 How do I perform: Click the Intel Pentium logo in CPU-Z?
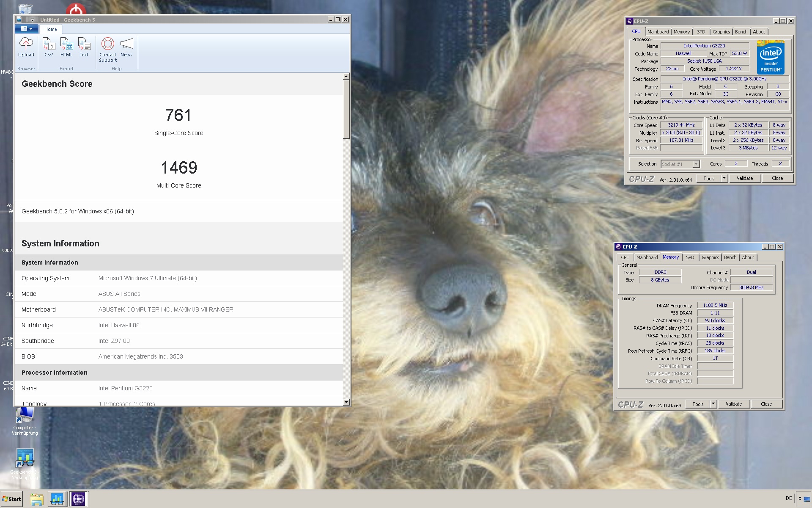(x=771, y=58)
